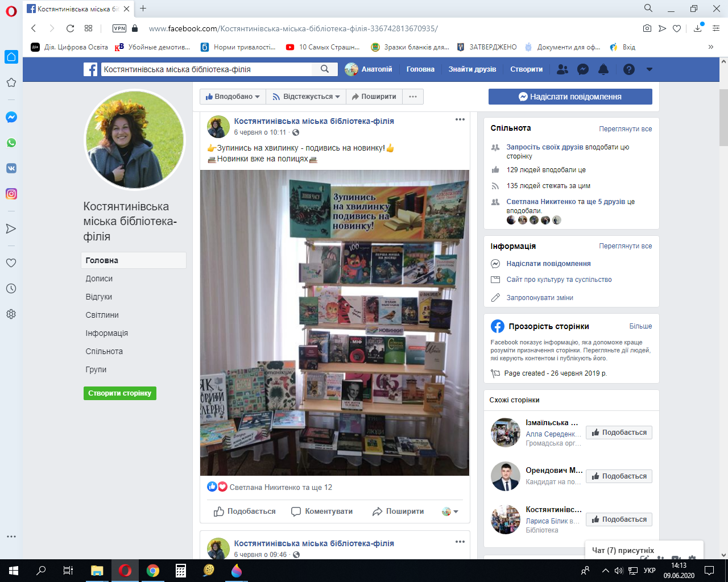Click green Створити сторінку button
The image size is (728, 582).
click(x=119, y=393)
